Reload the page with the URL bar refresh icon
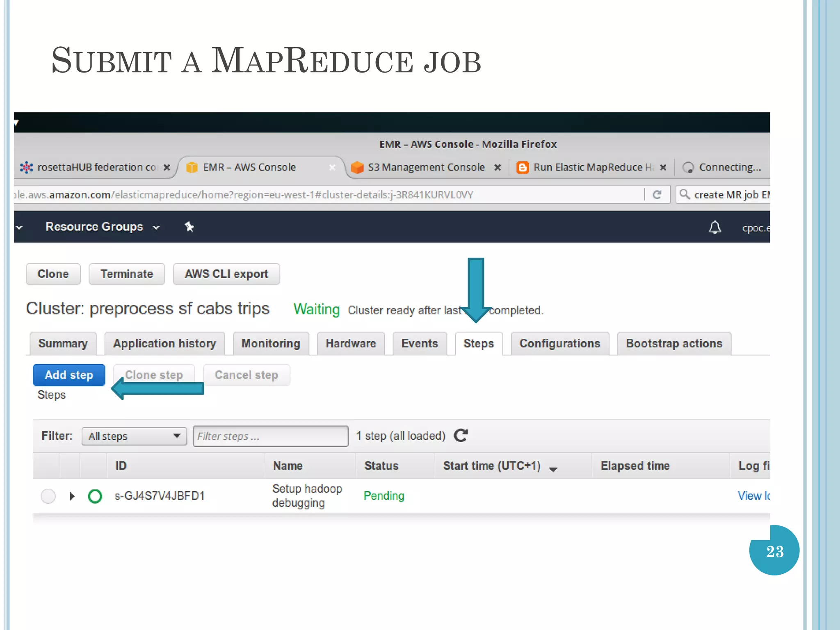Viewport: 840px width, 630px height. (x=657, y=194)
